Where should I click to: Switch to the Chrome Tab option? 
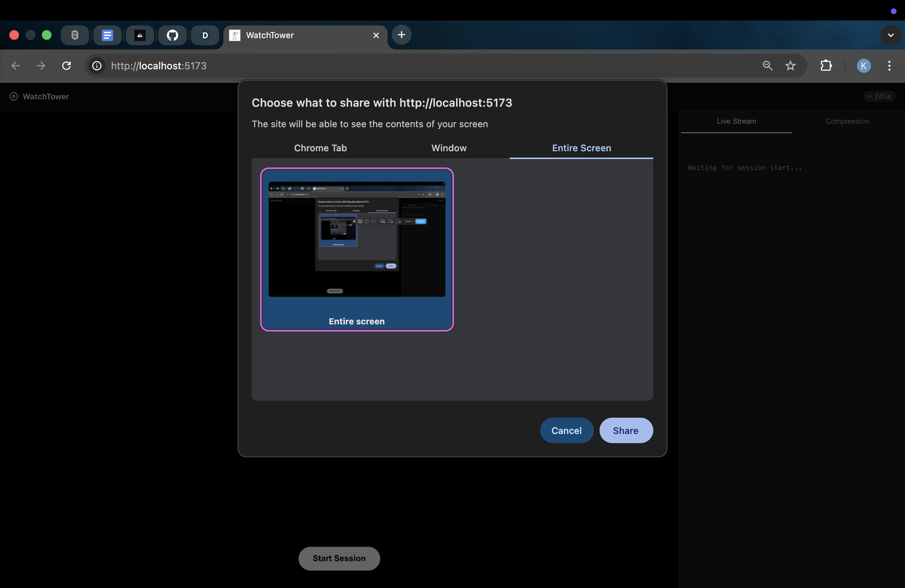pyautogui.click(x=320, y=148)
